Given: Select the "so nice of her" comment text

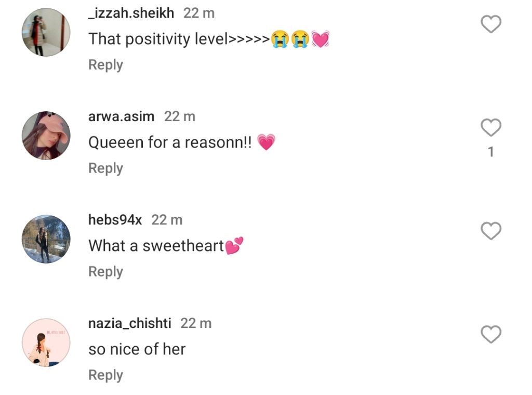Looking at the screenshot, I should [x=137, y=349].
